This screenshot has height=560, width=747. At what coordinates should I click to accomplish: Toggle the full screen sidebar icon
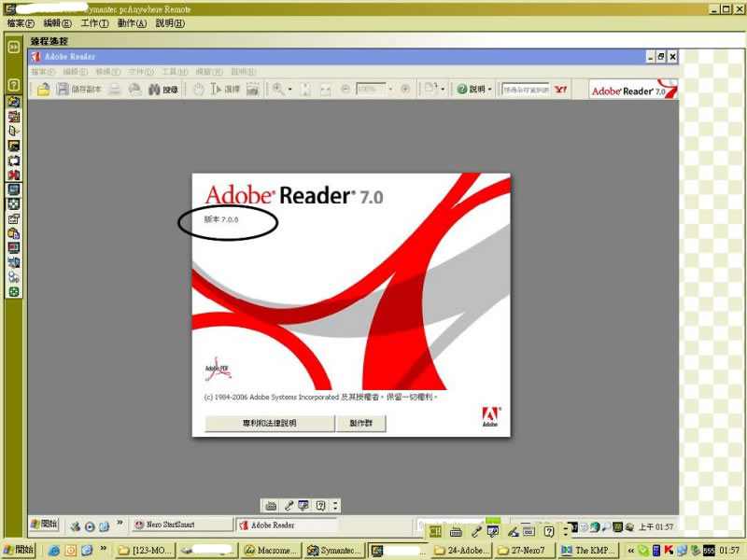(x=14, y=204)
